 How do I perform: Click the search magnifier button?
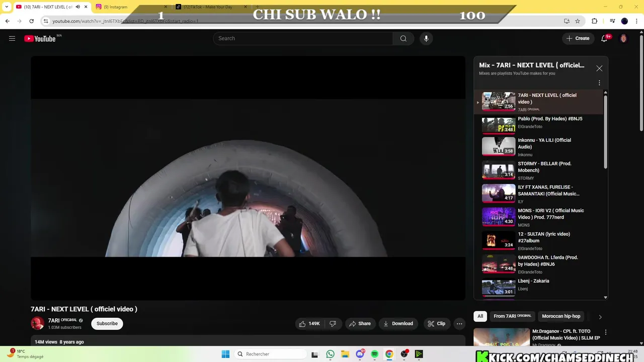coord(403,39)
